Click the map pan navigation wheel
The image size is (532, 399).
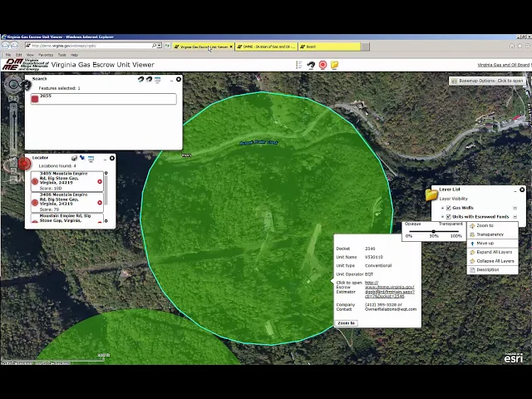pos(14,84)
